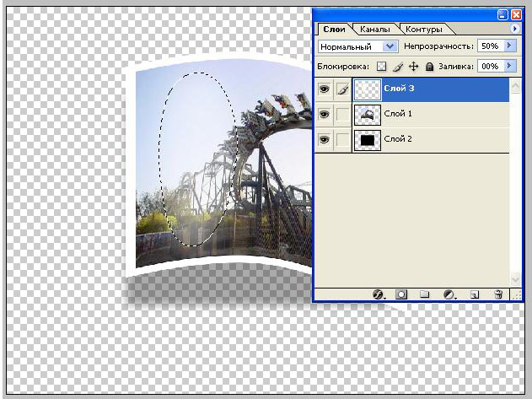This screenshot has height=399, width=532.
Task: Add a layer mask to the layer
Action: 401,294
